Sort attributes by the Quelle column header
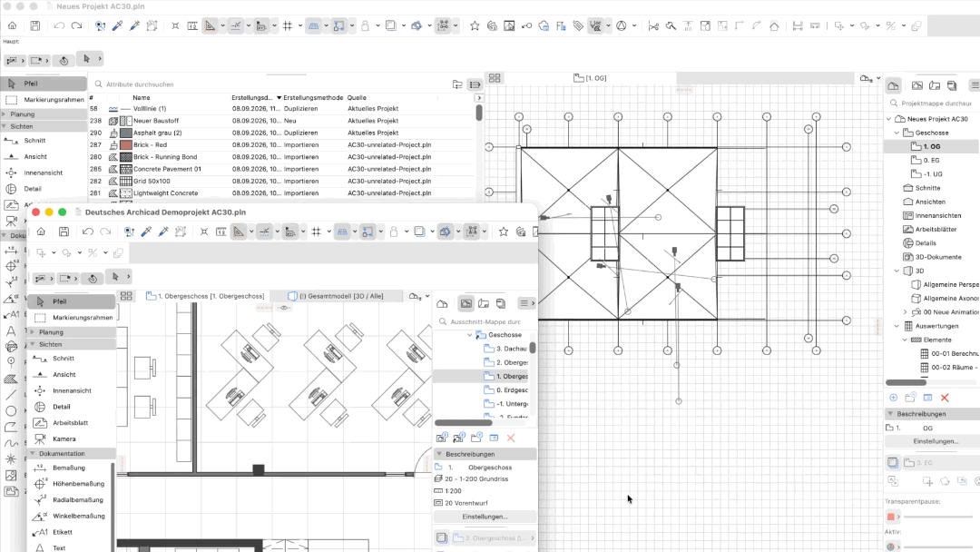 click(357, 97)
